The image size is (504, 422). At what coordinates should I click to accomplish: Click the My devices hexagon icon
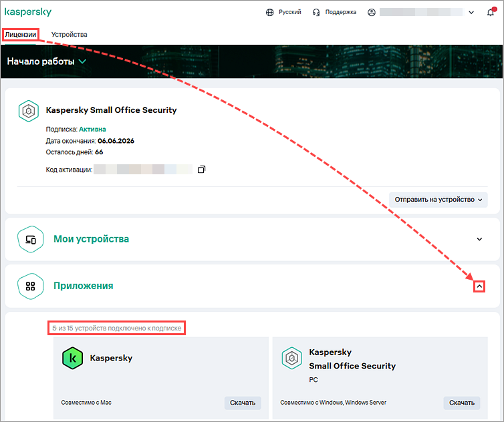point(31,239)
